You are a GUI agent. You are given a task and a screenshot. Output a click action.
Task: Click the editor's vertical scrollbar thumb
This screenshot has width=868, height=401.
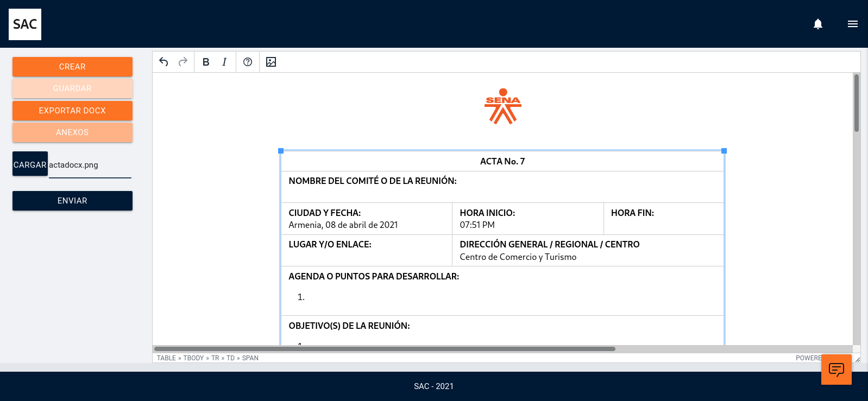pyautogui.click(x=857, y=103)
